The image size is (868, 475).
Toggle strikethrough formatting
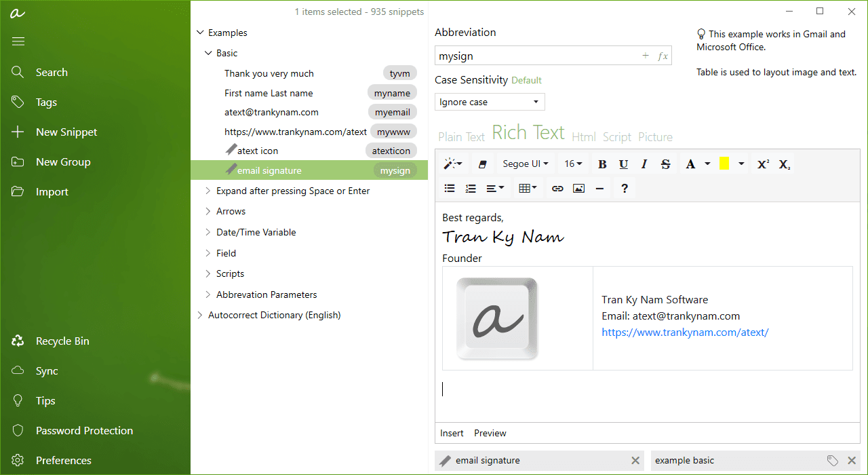[x=665, y=164]
